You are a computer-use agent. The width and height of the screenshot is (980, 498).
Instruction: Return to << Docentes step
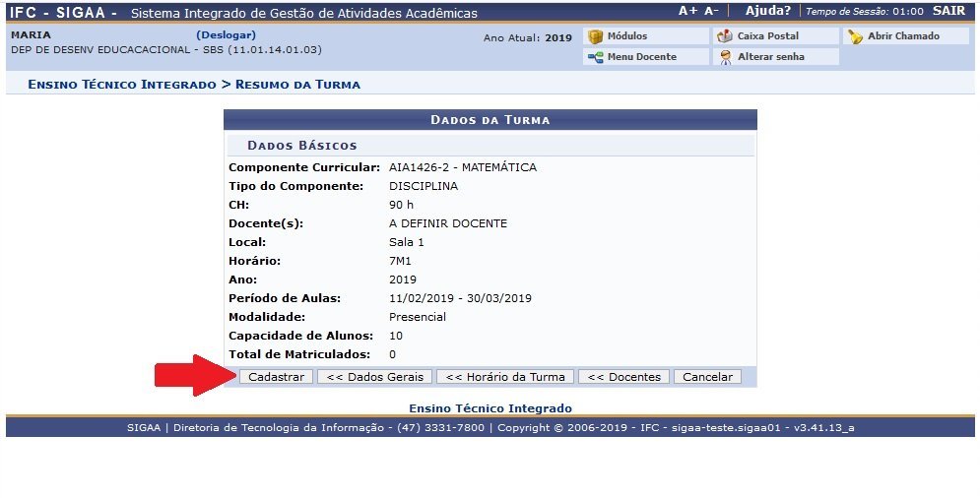[623, 377]
